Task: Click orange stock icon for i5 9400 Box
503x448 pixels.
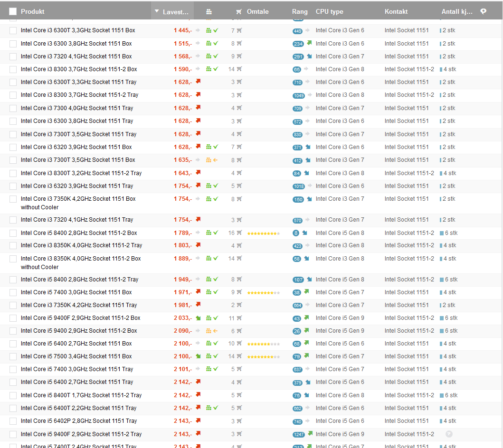Action: [x=212, y=331]
